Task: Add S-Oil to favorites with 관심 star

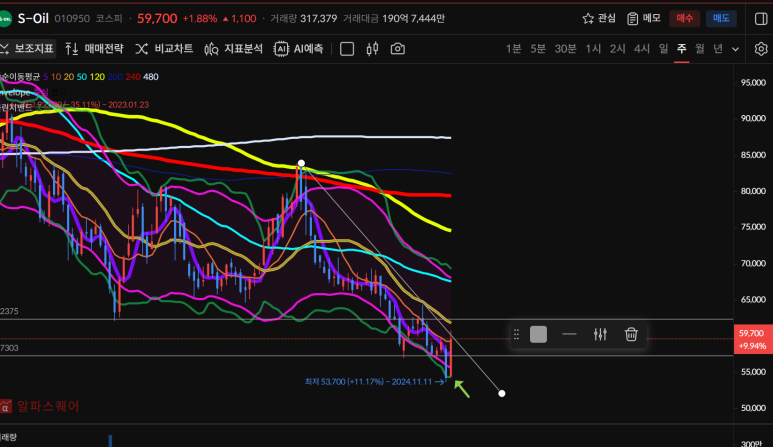Action: click(598, 18)
